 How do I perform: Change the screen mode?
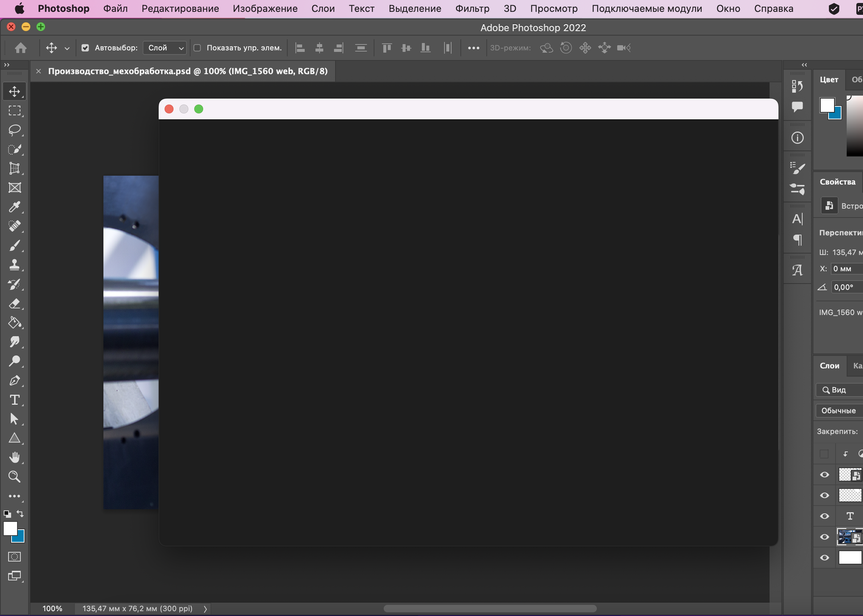pos(14,576)
